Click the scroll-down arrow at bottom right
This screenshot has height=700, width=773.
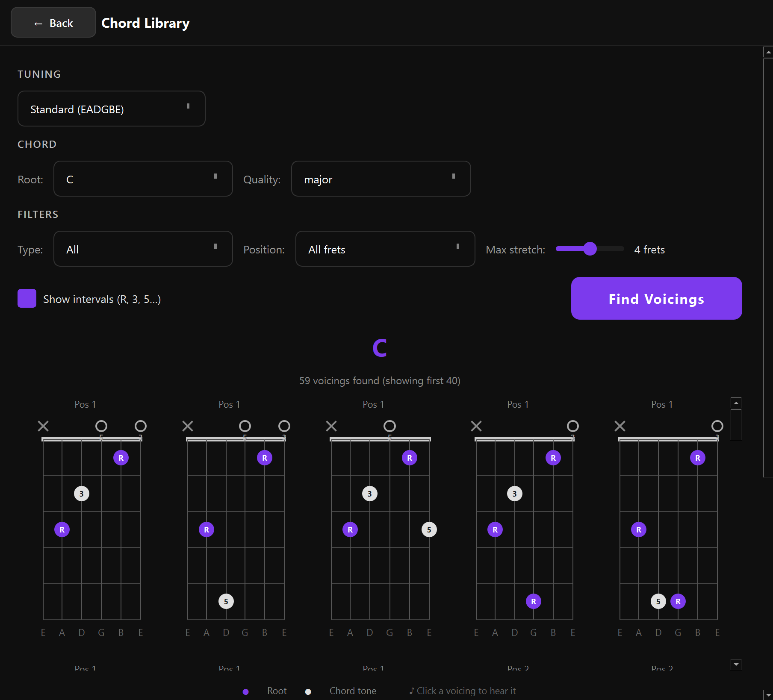[735, 665]
